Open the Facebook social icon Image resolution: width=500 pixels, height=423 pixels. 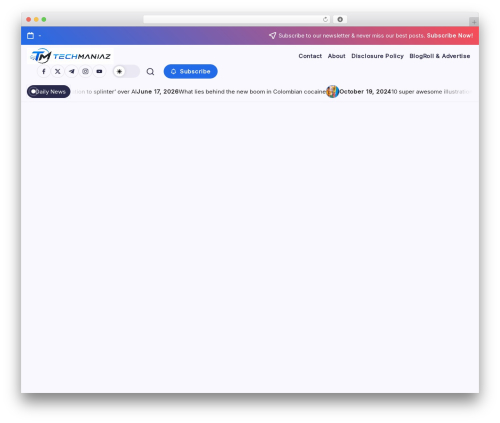[x=44, y=71]
